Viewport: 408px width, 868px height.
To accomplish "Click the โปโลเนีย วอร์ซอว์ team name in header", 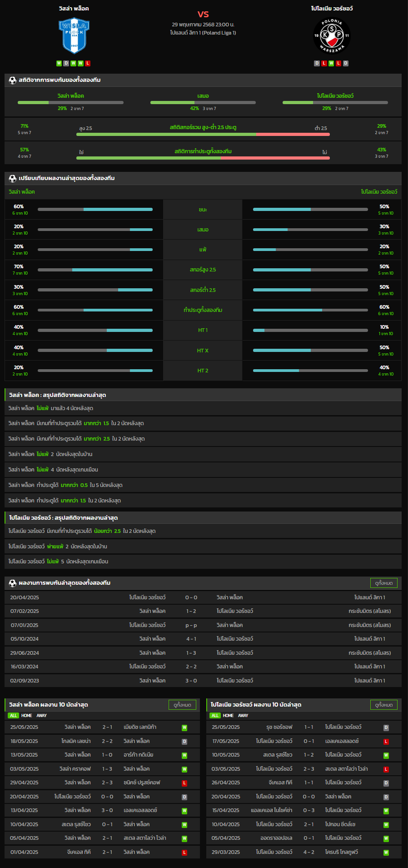I will pyautogui.click(x=332, y=9).
